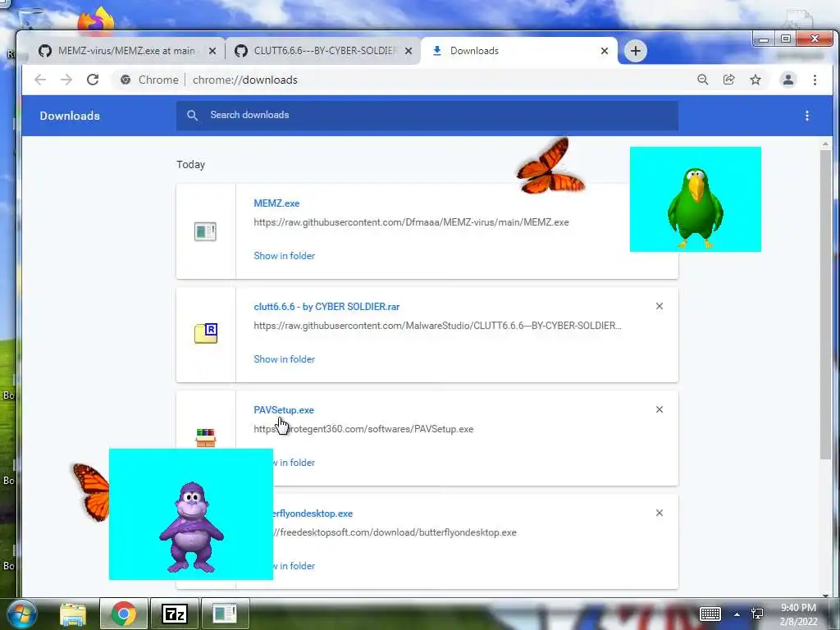The width and height of the screenshot is (840, 630).
Task: Close the CLUTT6.6.6 tab
Action: pos(409,51)
